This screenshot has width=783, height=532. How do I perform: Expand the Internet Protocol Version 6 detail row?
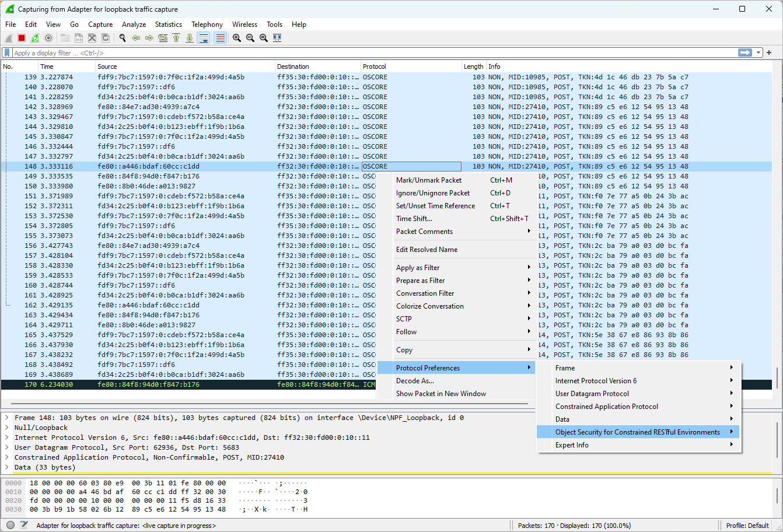[7, 437]
